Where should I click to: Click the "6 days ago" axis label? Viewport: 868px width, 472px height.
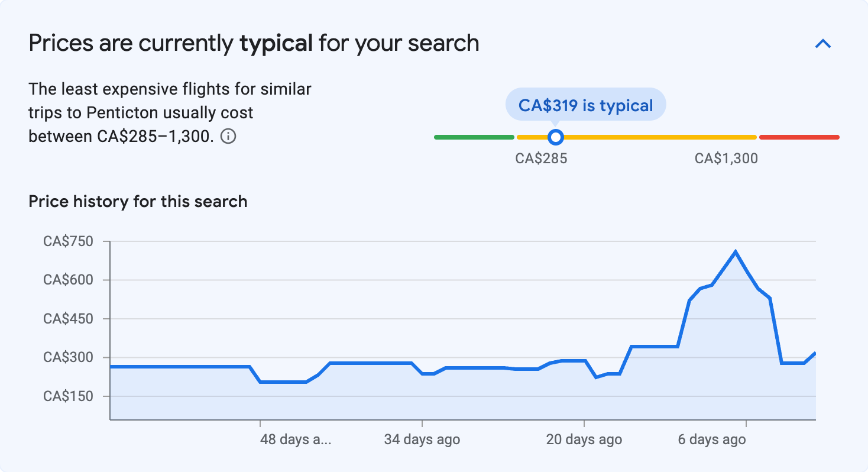711,440
